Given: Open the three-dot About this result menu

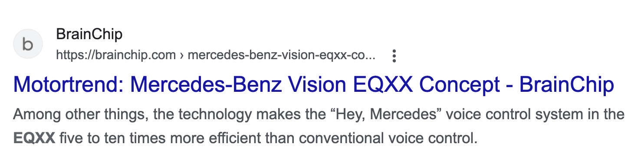Looking at the screenshot, I should pyautogui.click(x=394, y=56).
